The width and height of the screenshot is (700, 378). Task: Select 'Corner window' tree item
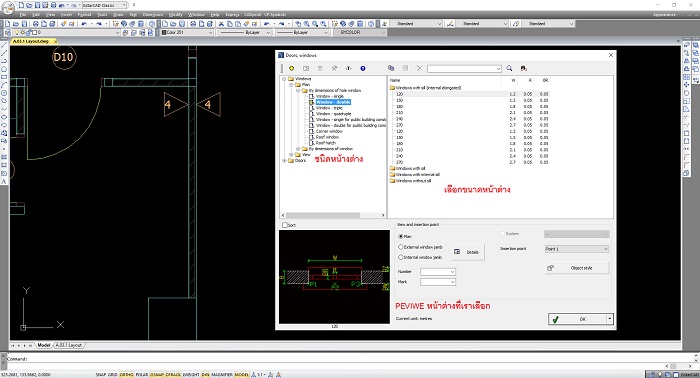click(x=329, y=131)
